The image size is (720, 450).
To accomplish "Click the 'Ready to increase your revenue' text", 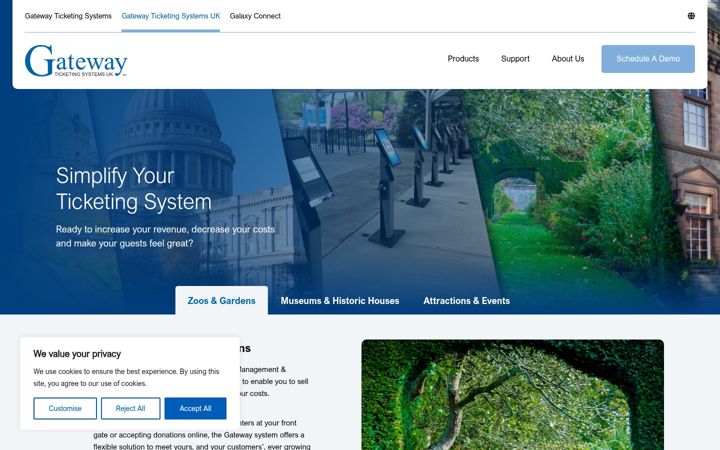I will (x=165, y=236).
